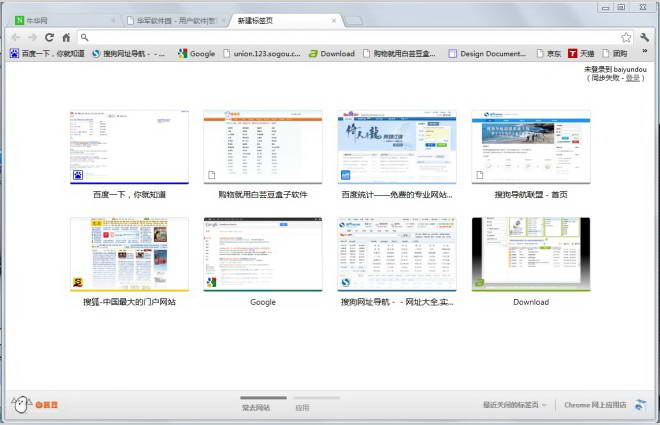Click the search magnifier icon in address bar

coord(85,37)
